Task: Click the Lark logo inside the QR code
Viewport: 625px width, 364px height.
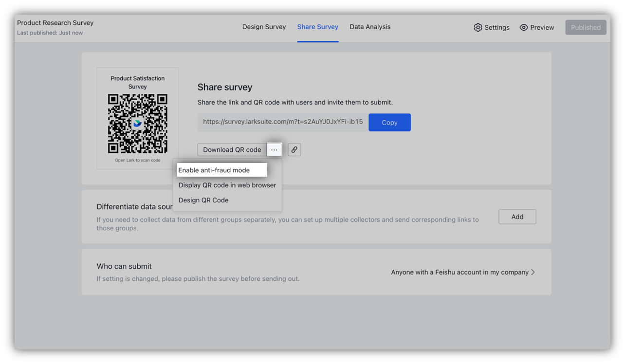Action: 138,123
